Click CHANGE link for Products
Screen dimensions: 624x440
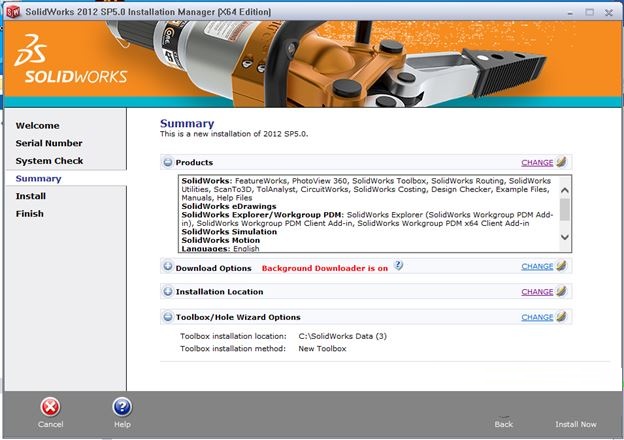point(537,163)
